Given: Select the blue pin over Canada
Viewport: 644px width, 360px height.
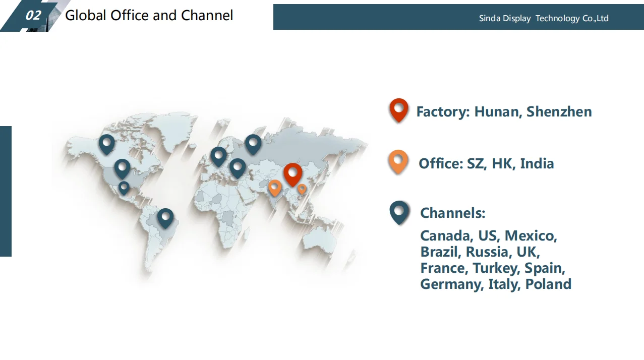Looking at the screenshot, I should (x=106, y=143).
